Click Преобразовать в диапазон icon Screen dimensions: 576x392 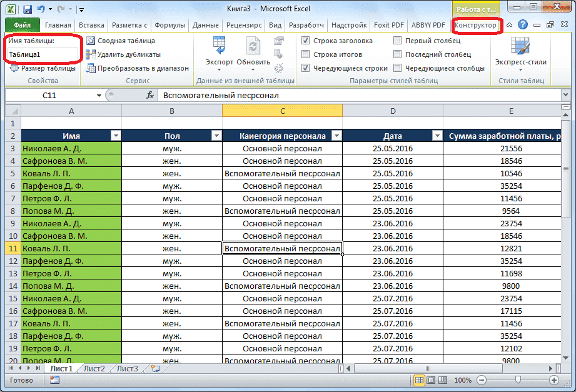(91, 68)
